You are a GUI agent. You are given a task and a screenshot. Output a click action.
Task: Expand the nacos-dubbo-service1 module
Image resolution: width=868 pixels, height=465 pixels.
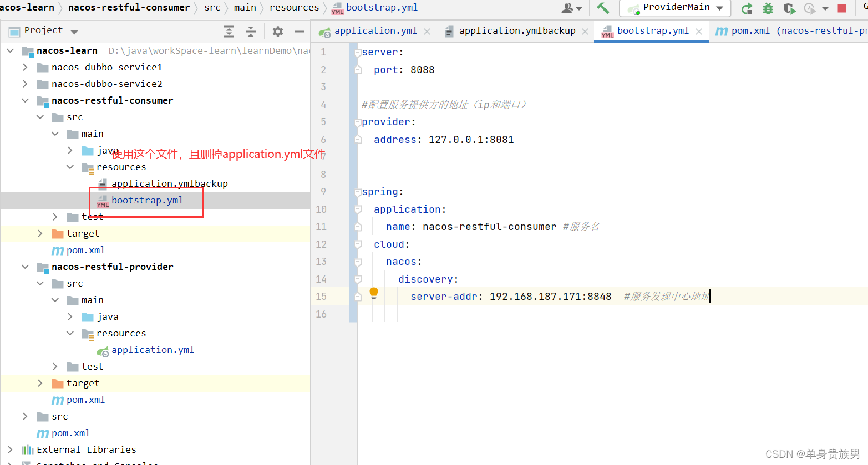(x=25, y=67)
